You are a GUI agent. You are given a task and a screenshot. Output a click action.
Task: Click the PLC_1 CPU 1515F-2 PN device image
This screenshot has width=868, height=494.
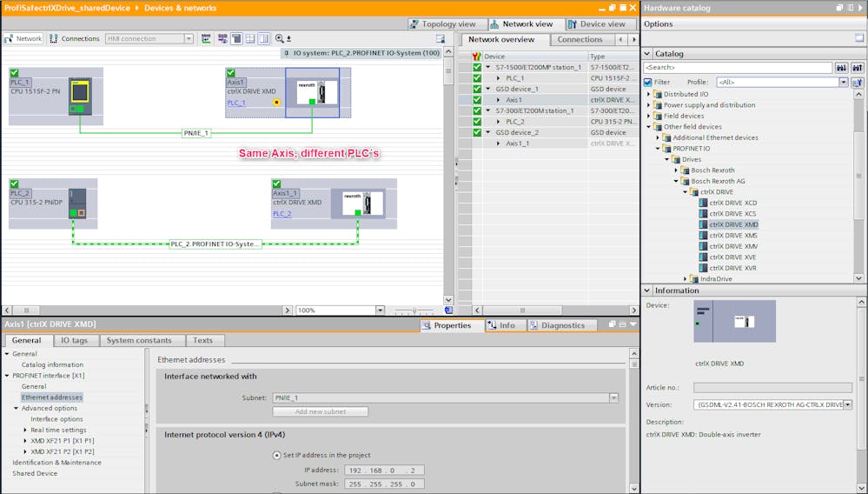pos(80,96)
